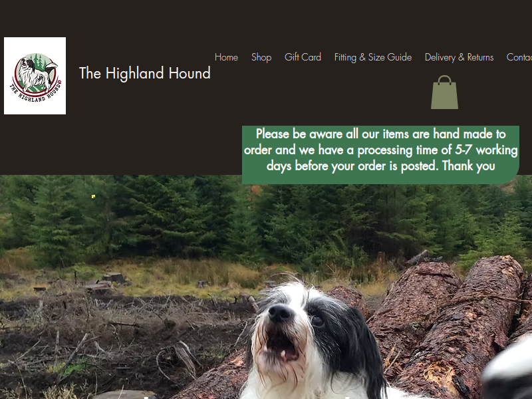Click the small yellow marker in the trees

point(93,196)
